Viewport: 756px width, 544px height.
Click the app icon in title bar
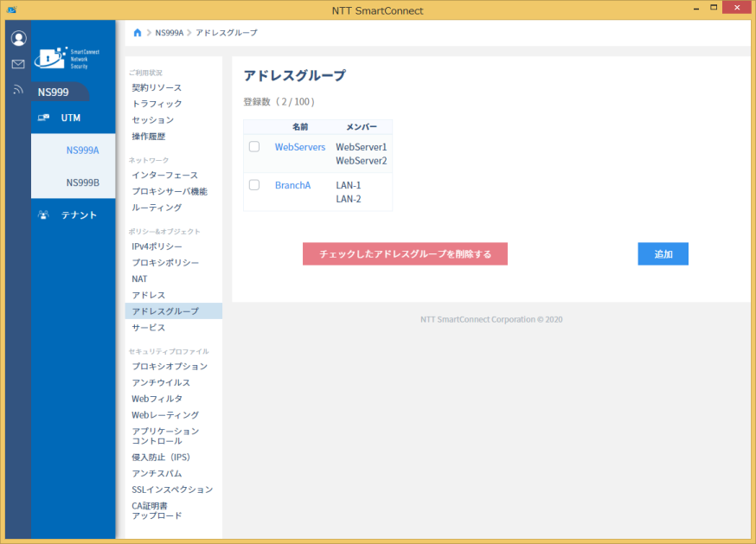[x=12, y=10]
